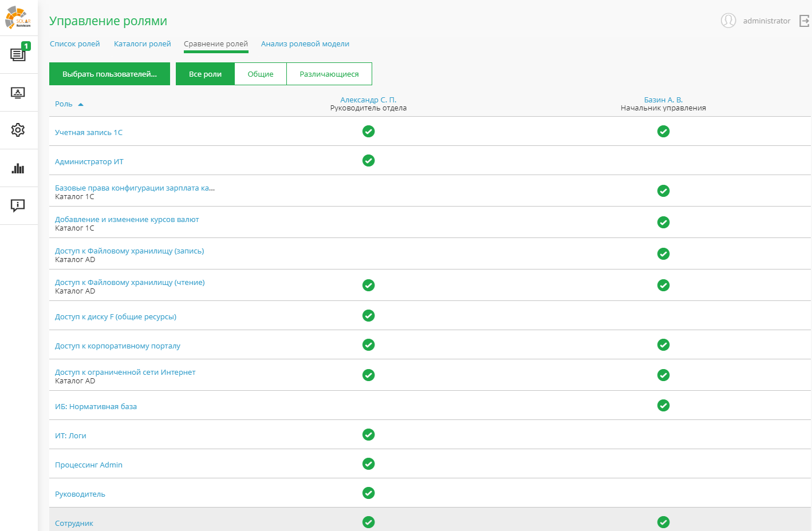Open the Администратор ИТ role

tap(89, 162)
